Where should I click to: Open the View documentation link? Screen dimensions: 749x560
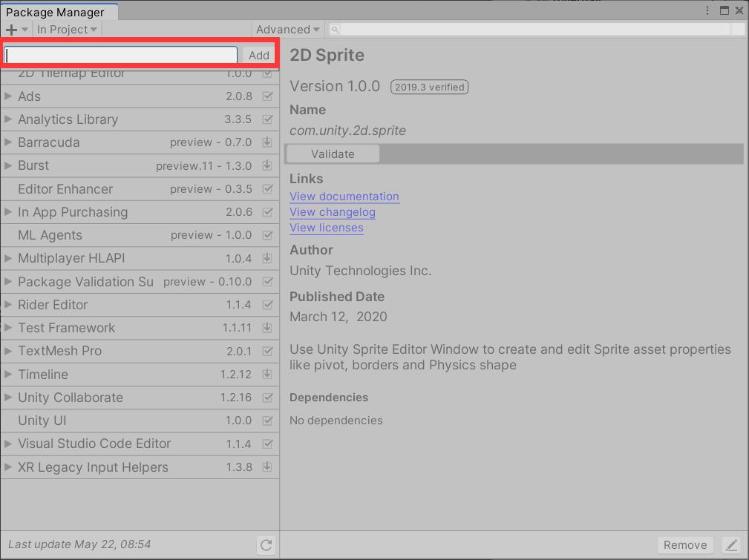(344, 197)
